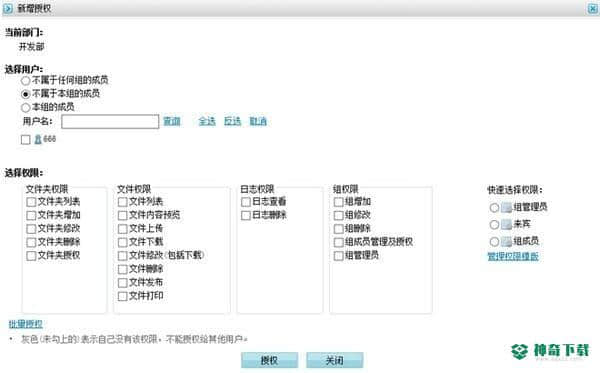Click the 组成员 template icon
The width and height of the screenshot is (600, 373).
pos(506,241)
